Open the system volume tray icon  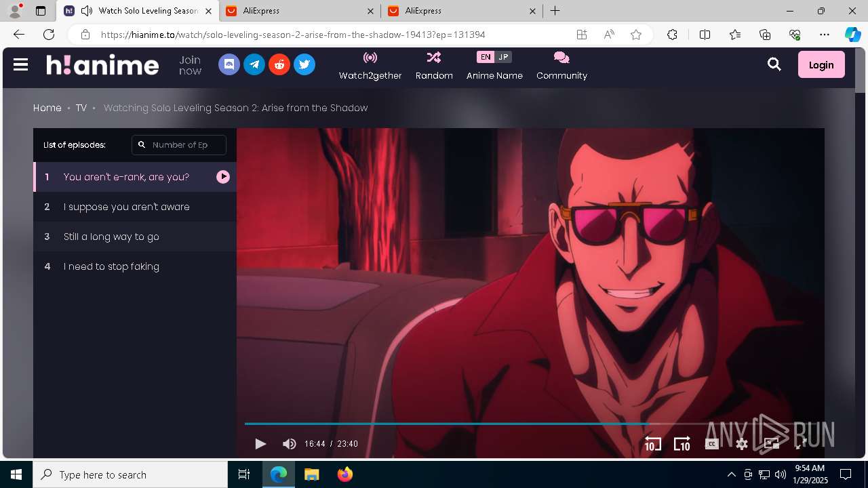[x=781, y=474]
